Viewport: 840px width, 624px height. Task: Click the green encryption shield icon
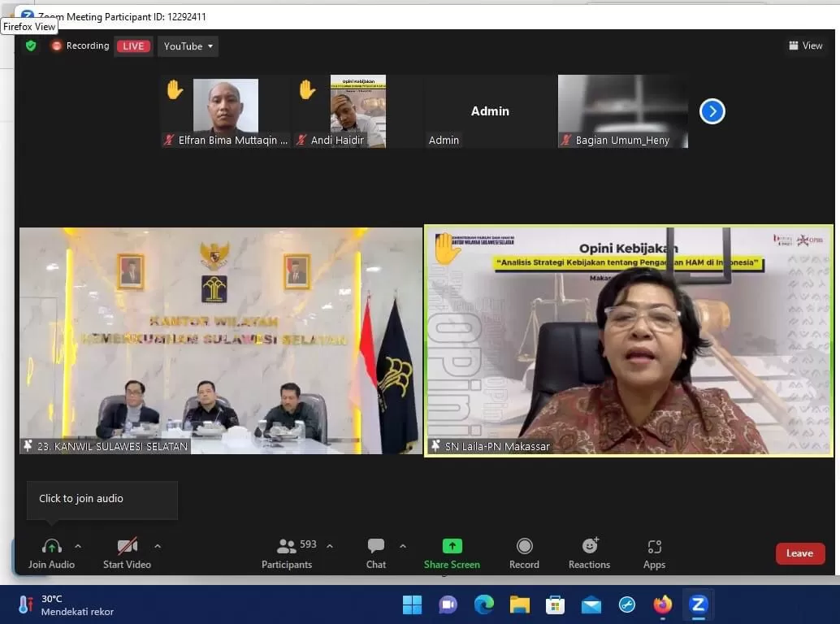click(x=32, y=46)
